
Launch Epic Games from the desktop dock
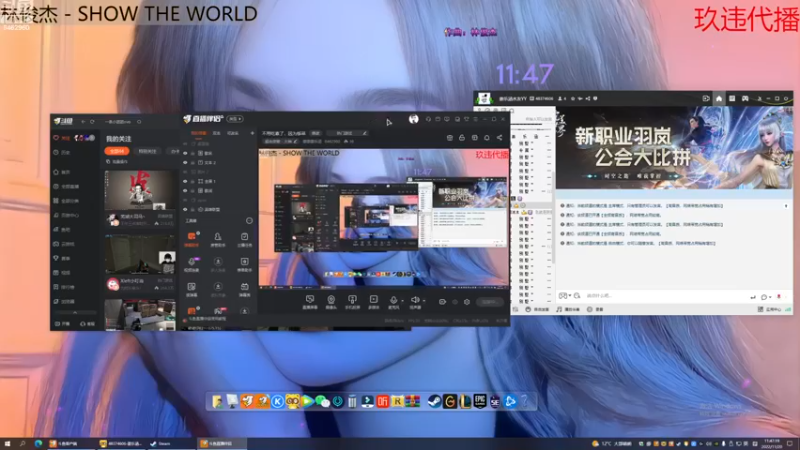pos(480,401)
